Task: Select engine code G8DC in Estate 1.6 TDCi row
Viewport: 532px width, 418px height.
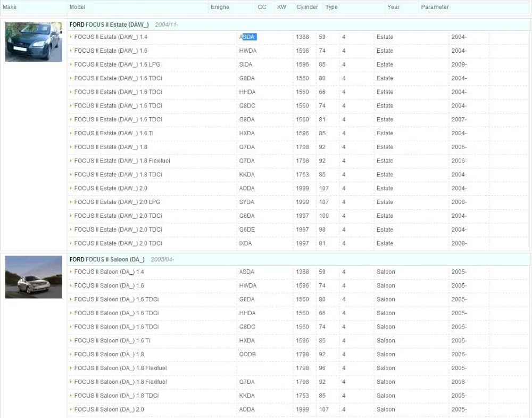Action: pos(247,106)
